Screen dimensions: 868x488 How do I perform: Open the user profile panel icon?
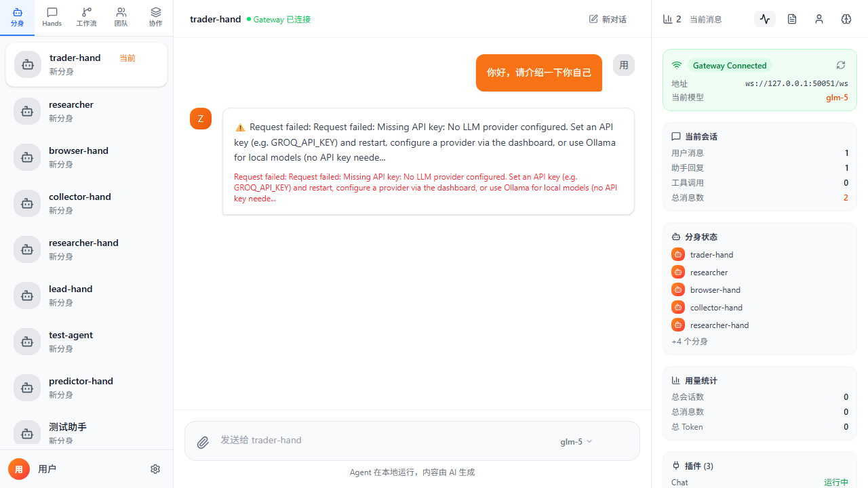pos(819,19)
